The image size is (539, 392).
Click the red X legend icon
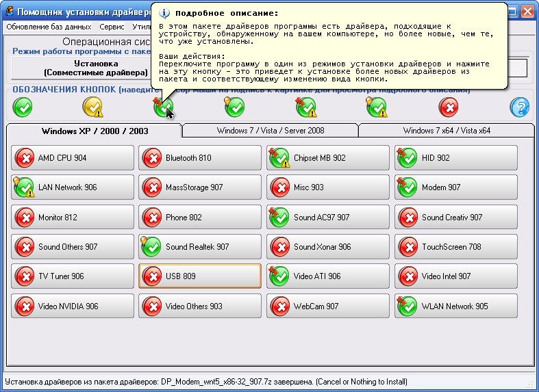tap(449, 107)
